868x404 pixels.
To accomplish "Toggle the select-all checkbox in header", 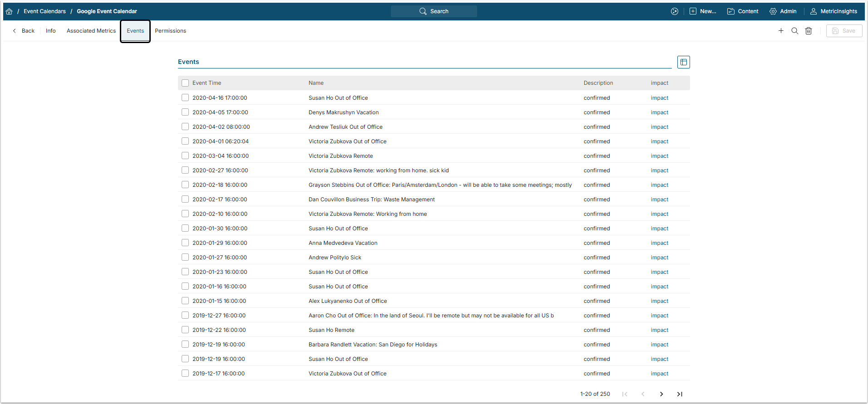I will tap(185, 83).
